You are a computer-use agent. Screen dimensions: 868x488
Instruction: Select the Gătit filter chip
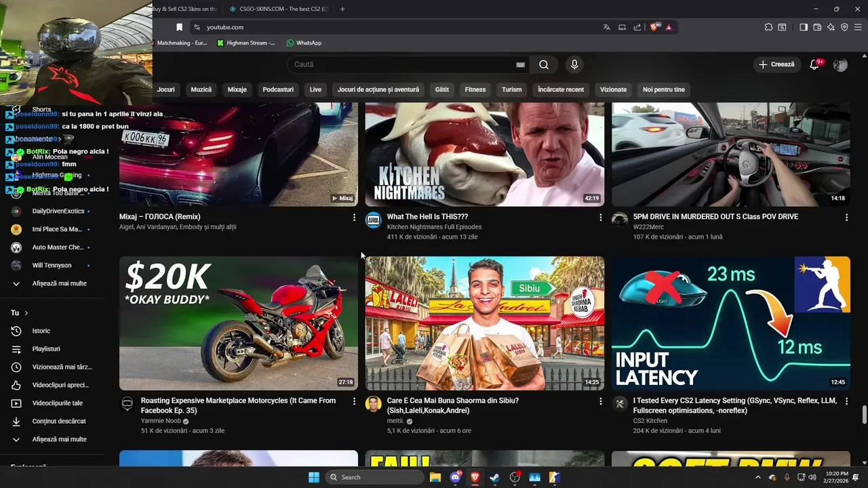point(442,89)
